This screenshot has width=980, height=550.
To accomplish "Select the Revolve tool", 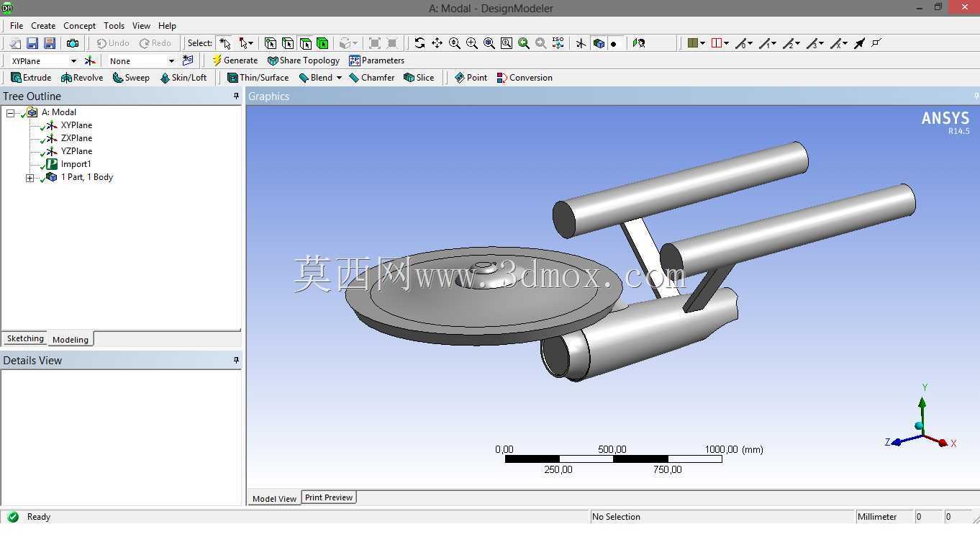I will [82, 78].
